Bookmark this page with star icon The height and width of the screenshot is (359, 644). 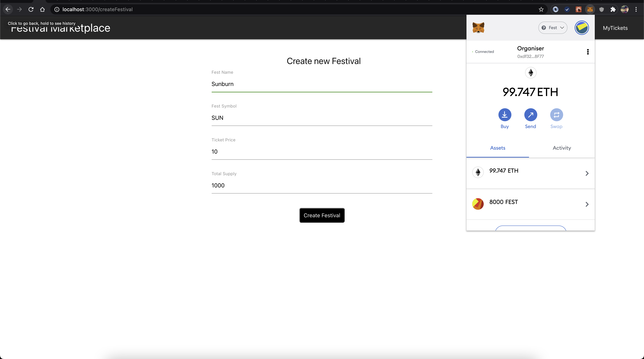pyautogui.click(x=541, y=10)
